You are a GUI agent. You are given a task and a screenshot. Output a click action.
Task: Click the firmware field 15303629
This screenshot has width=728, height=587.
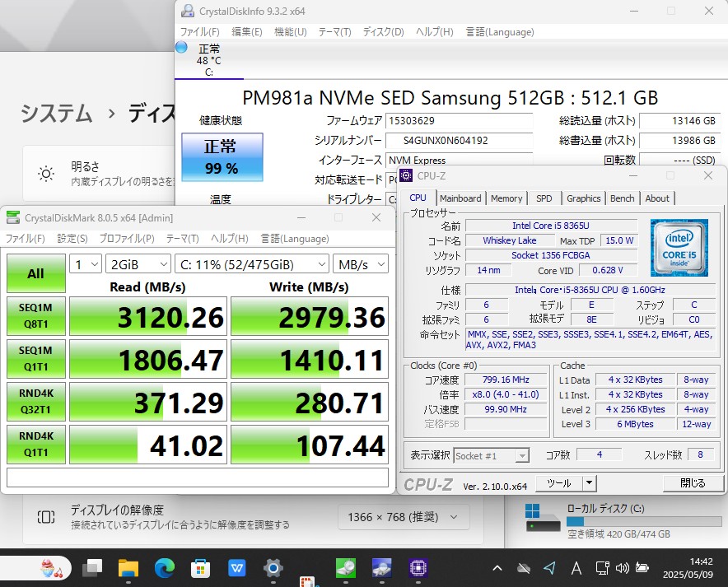(459, 121)
